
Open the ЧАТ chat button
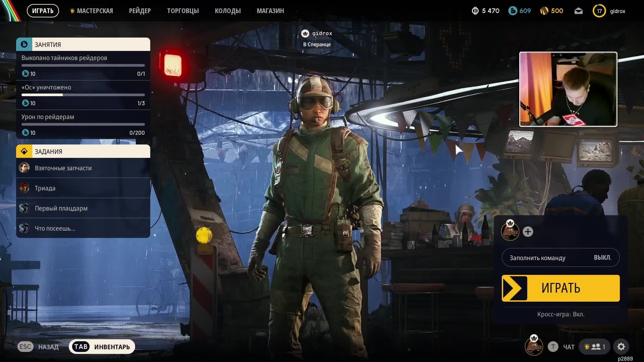pos(568,347)
